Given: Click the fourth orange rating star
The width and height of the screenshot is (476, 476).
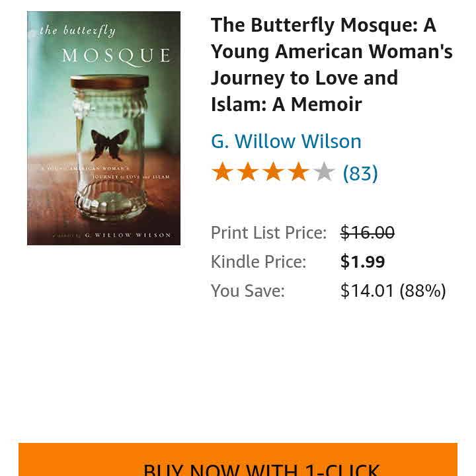Looking at the screenshot, I should pos(298,173).
